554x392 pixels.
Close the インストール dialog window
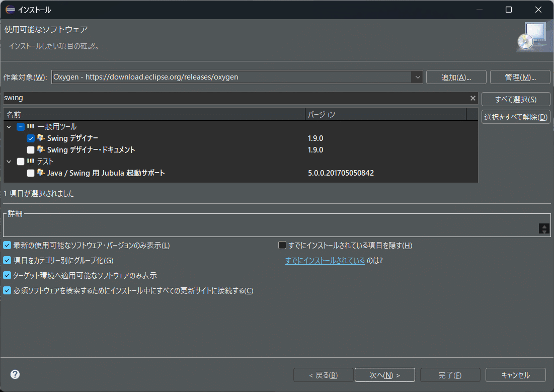point(538,10)
